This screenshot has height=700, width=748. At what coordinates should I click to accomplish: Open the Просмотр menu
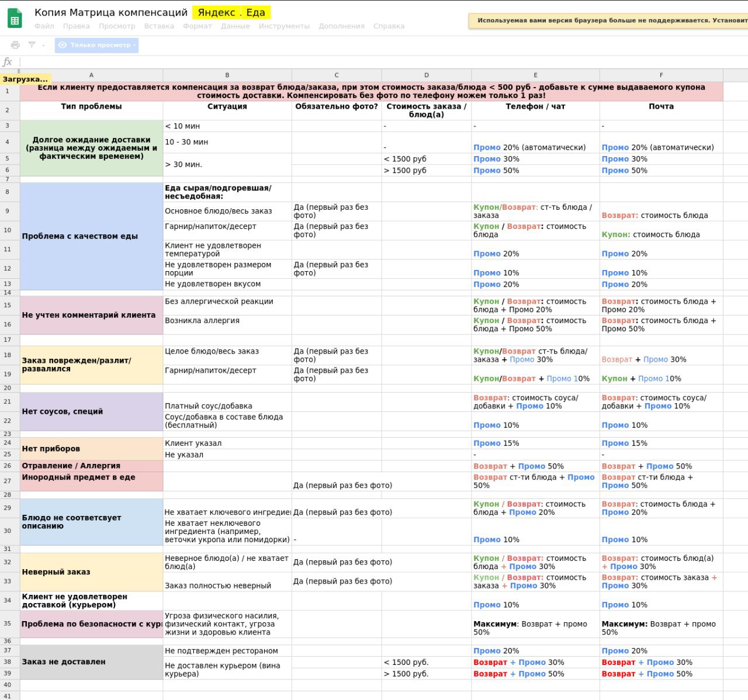point(117,26)
